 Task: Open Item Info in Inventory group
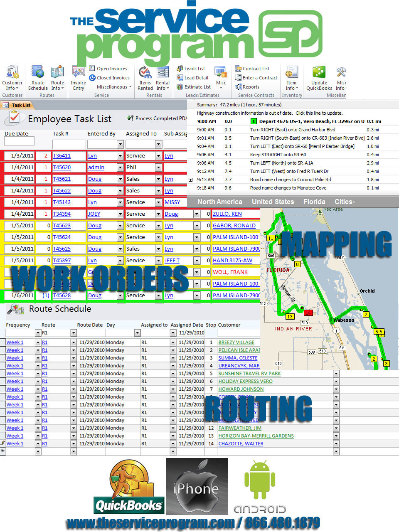click(x=292, y=78)
